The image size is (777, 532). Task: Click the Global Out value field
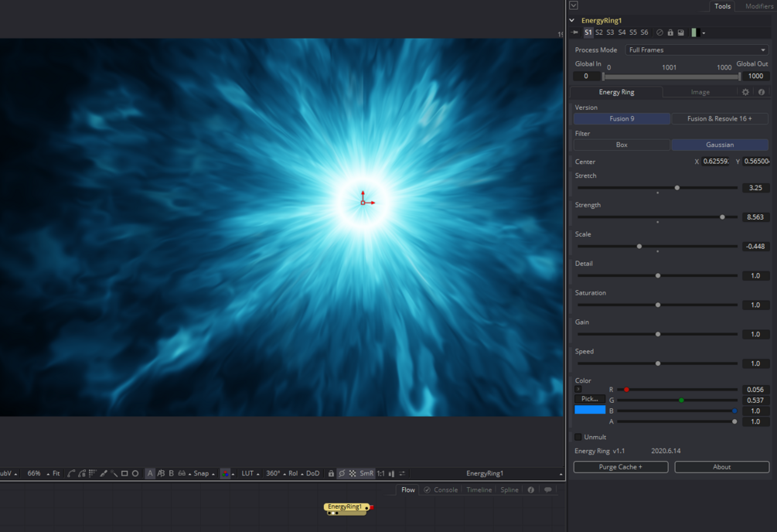pyautogui.click(x=755, y=77)
